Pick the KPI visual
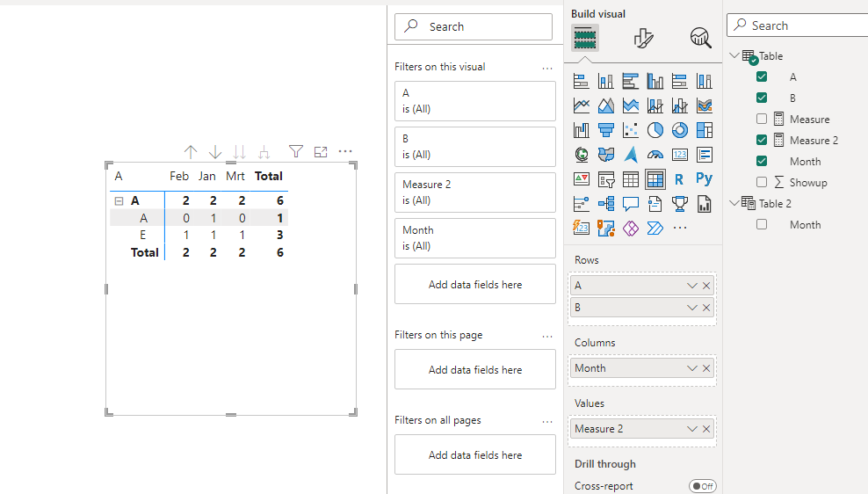Viewport: 868px width, 494px height. pyautogui.click(x=582, y=179)
